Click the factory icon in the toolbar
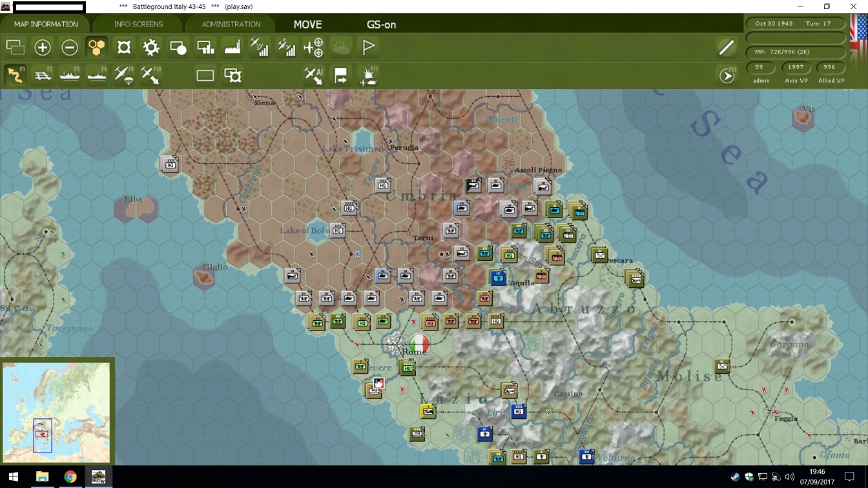868x488 pixels. [x=232, y=47]
